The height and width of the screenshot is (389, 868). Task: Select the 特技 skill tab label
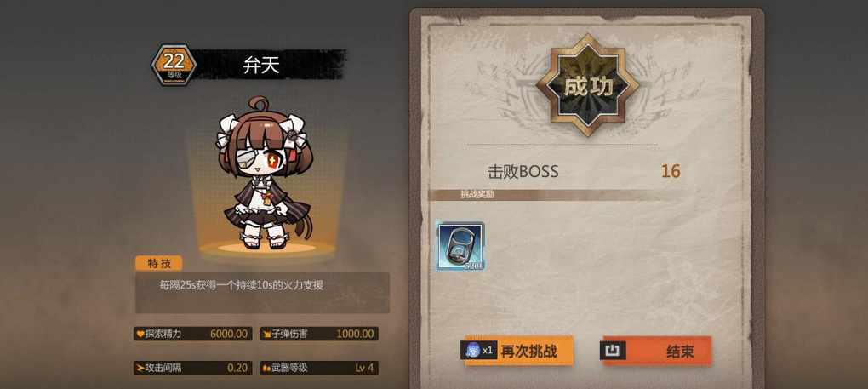pyautogui.click(x=159, y=263)
